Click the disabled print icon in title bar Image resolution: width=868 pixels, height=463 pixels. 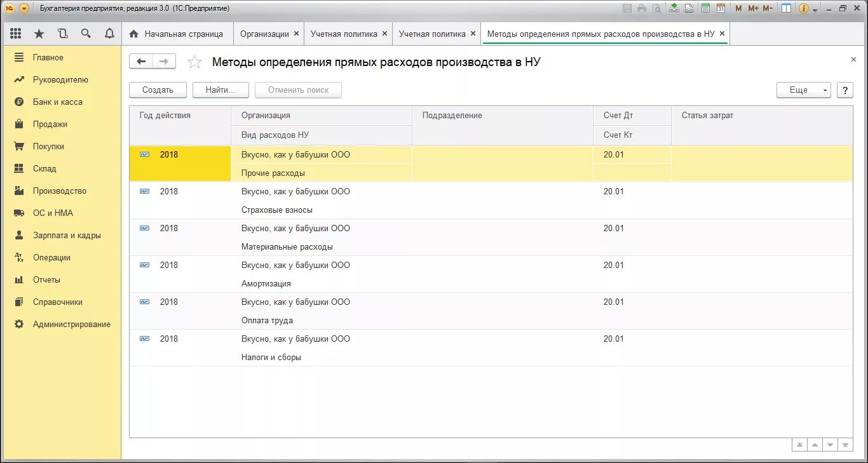642,8
